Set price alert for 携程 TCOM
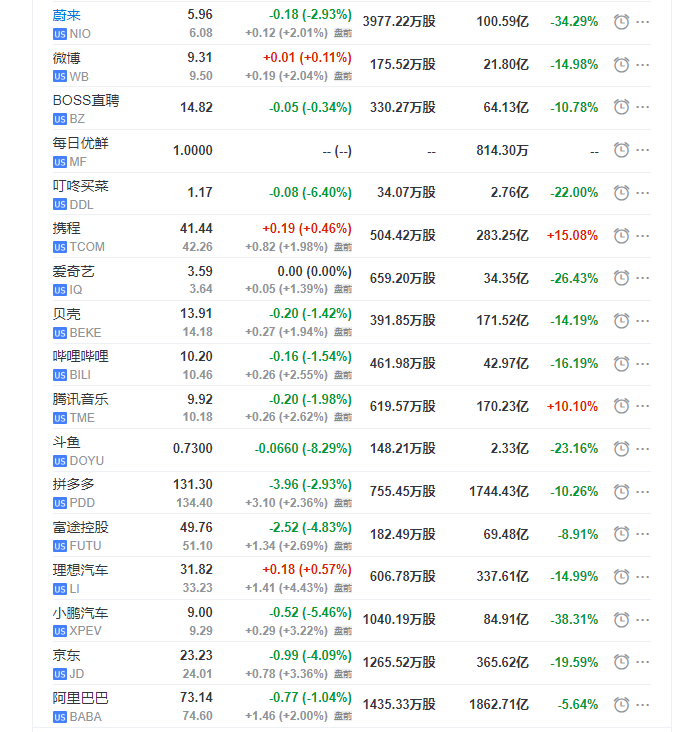This screenshot has width=673, height=732. [x=621, y=236]
